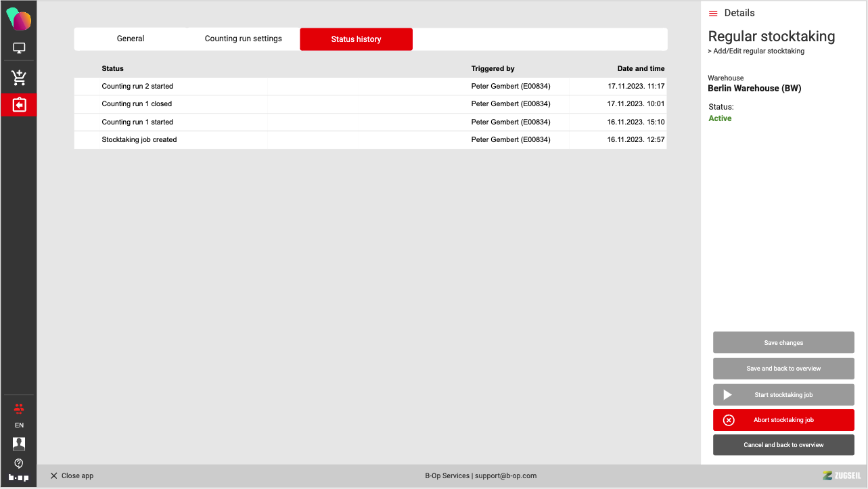Screen dimensions: 868x489
Task: Select the red clipboard arrow icon
Action: 19,105
